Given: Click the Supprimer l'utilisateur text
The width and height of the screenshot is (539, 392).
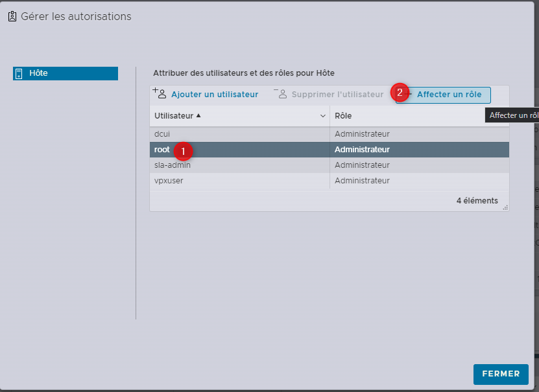Looking at the screenshot, I should (337, 95).
